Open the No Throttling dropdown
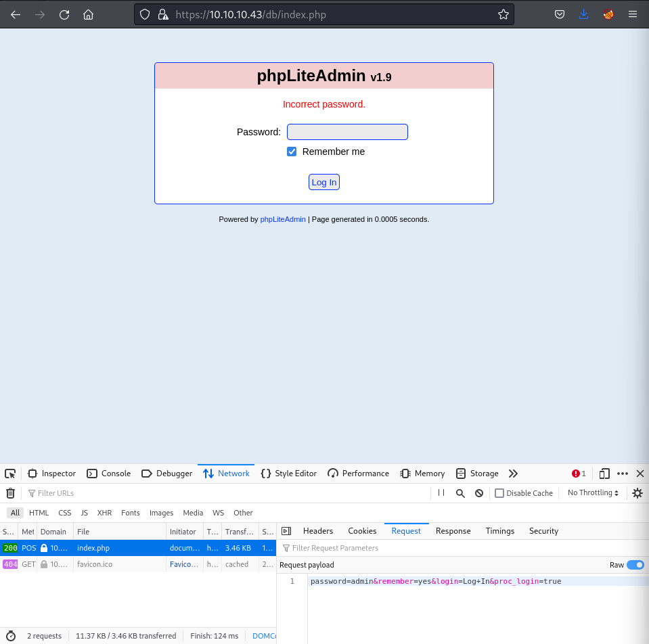The image size is (649, 644). pyautogui.click(x=593, y=493)
